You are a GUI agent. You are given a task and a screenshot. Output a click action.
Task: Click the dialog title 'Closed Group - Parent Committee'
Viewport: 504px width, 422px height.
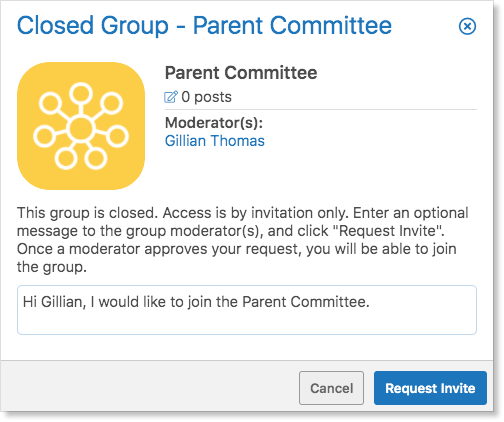[x=204, y=26]
